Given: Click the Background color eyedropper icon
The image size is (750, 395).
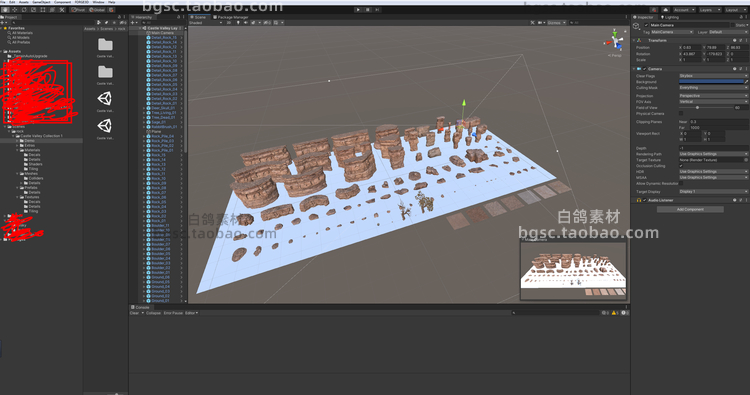Looking at the screenshot, I should (x=746, y=82).
